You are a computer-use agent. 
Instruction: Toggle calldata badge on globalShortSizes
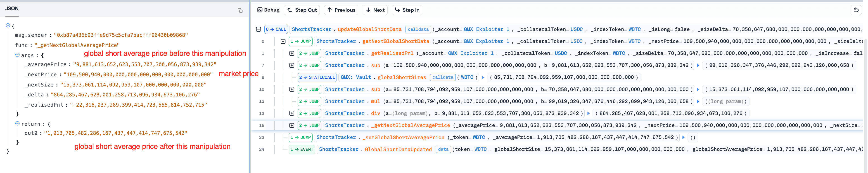click(442, 77)
